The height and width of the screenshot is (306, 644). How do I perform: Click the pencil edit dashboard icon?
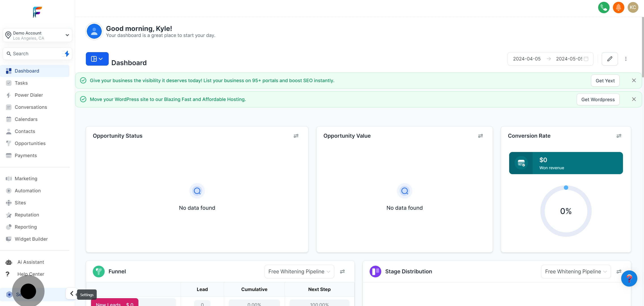point(610,59)
